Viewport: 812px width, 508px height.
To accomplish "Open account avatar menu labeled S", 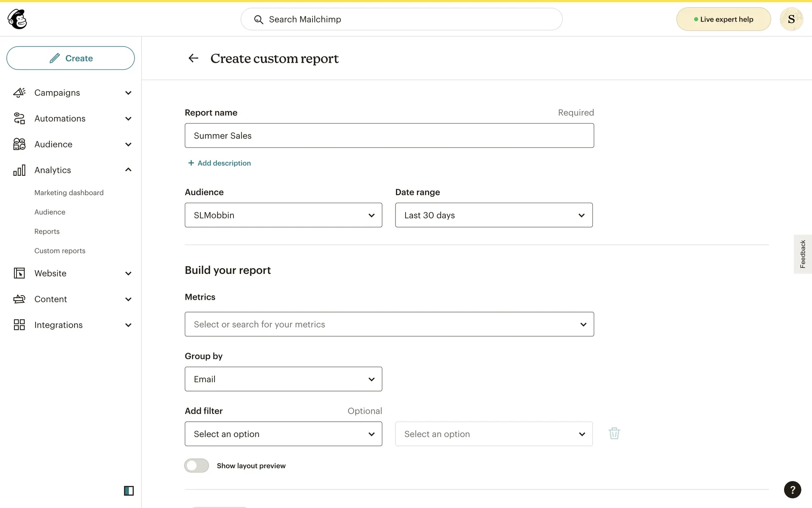I will 791,19.
